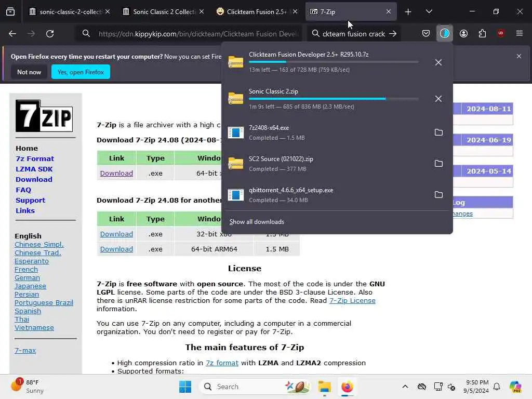Open the Firefox hamburger menu
The image size is (532, 399).
tap(519, 33)
